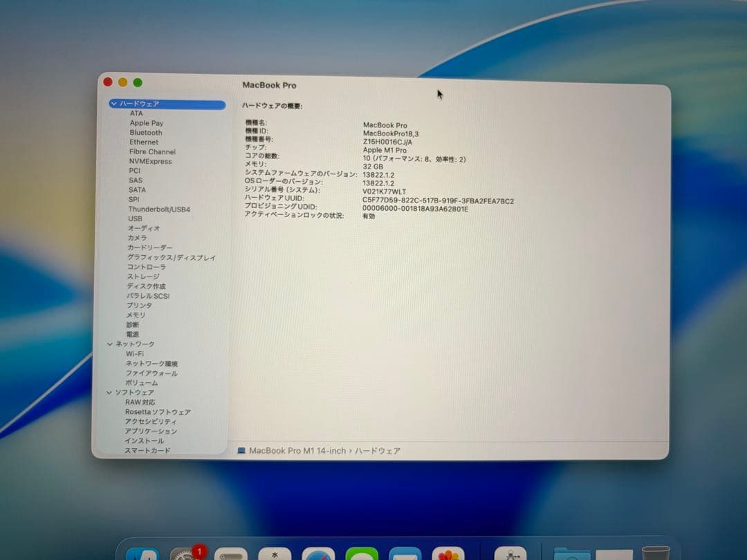Open Safari from the Dock
This screenshot has width=747, height=560.
[318, 554]
